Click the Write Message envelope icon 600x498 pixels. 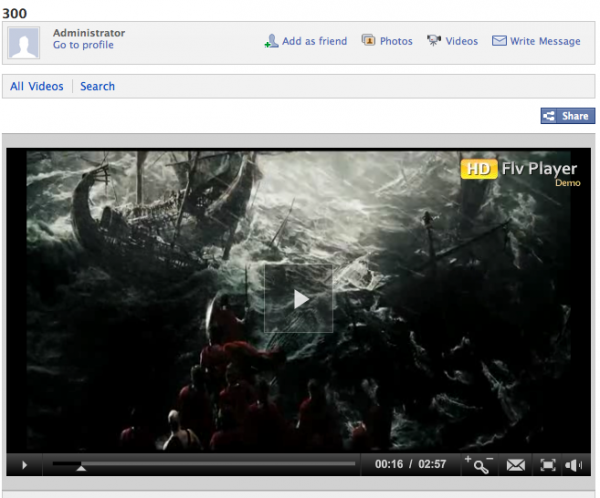point(499,41)
